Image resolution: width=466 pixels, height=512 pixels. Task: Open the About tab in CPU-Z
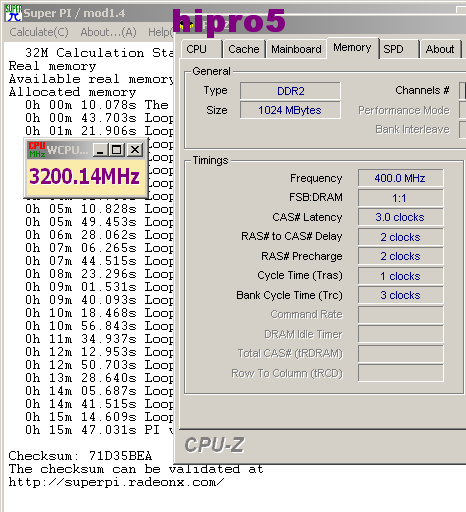point(440,49)
